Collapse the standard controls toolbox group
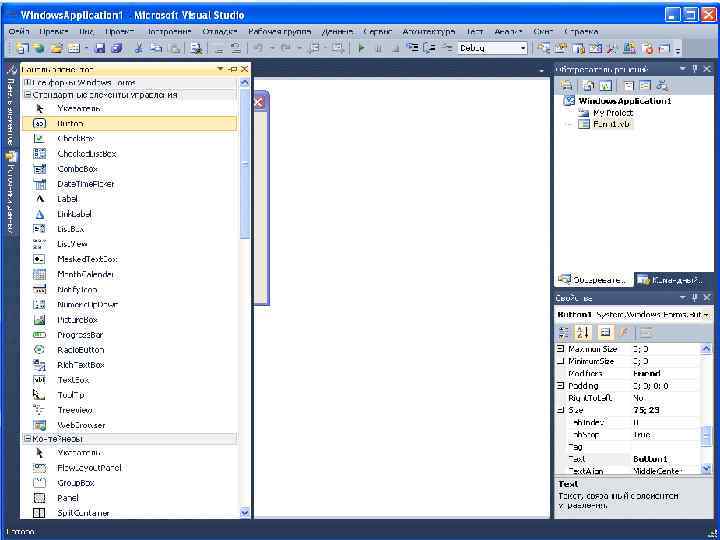This screenshot has width=720, height=540. point(27,95)
